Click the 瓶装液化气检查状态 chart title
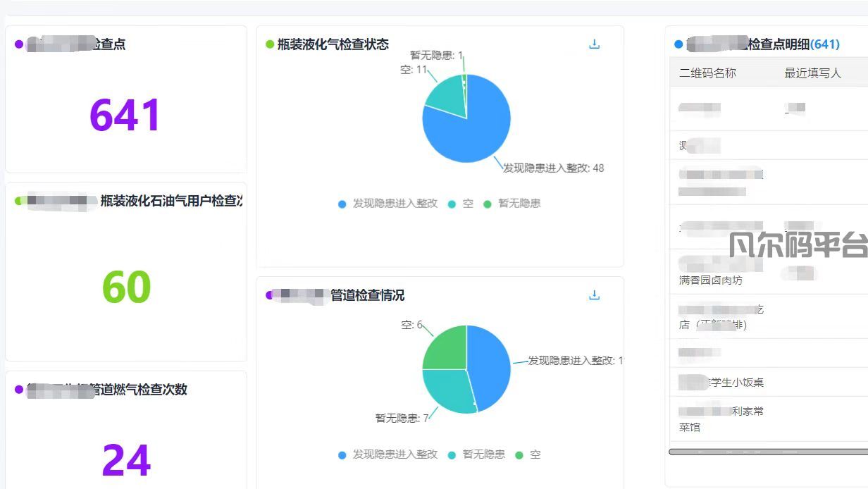Image resolution: width=868 pixels, height=489 pixels. [x=333, y=44]
